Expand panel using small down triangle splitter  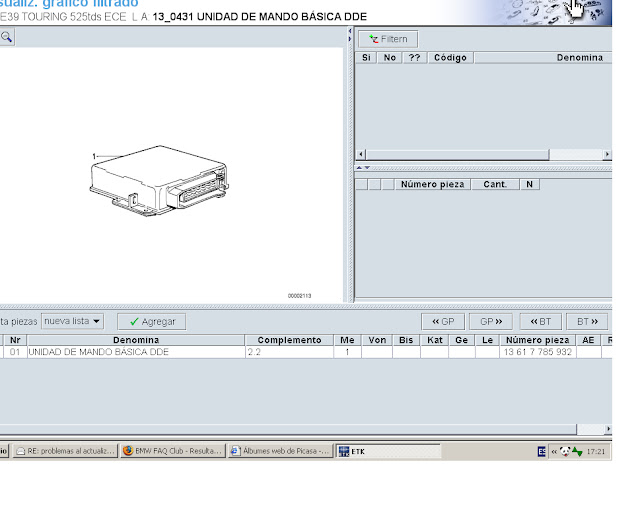tap(367, 168)
